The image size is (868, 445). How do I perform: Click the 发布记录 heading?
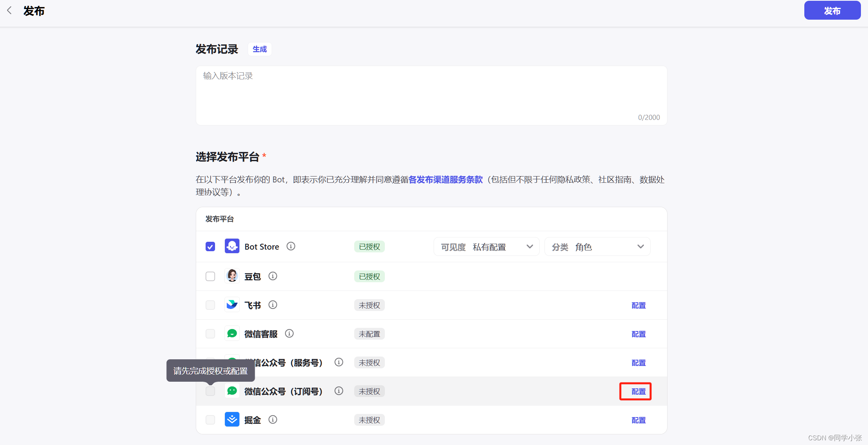tap(217, 49)
